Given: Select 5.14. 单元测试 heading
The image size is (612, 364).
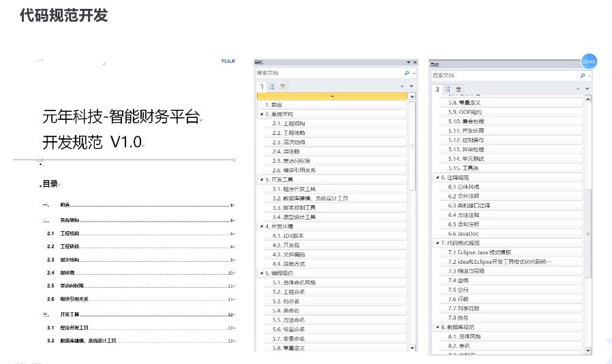Looking at the screenshot, I should tap(512, 159).
